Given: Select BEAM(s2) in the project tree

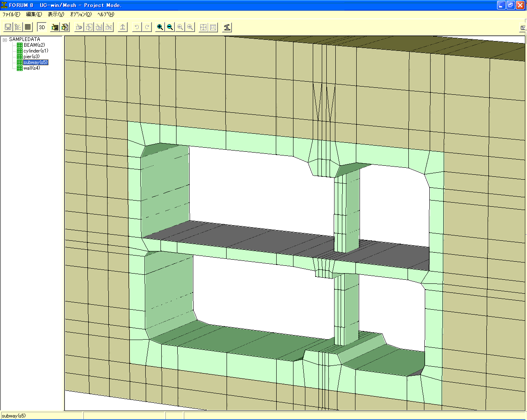Looking at the screenshot, I should 34,45.
